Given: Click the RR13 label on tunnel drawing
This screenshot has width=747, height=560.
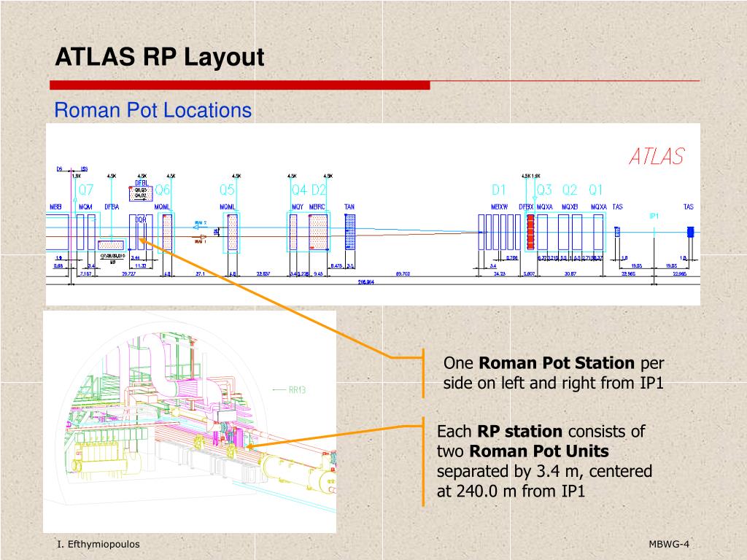Looking at the screenshot, I should pos(298,390).
